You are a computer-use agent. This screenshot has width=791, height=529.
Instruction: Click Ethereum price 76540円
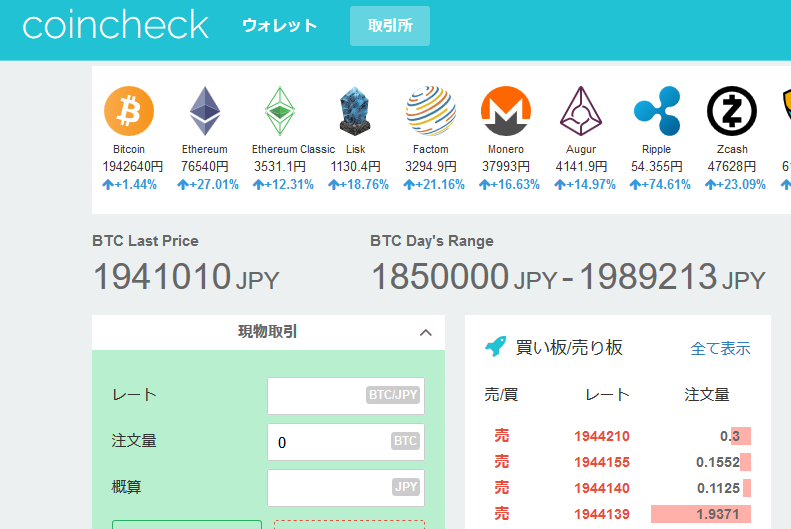[205, 166]
